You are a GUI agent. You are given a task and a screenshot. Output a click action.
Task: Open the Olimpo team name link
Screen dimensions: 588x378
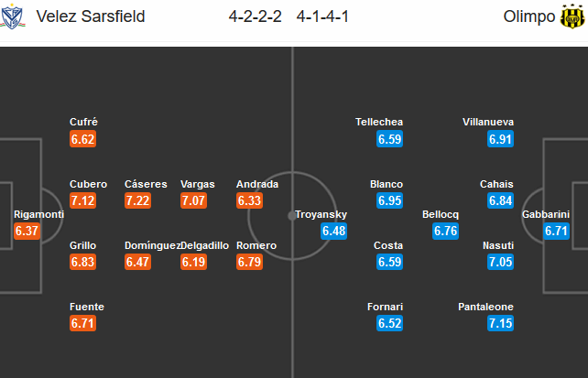[x=528, y=16]
